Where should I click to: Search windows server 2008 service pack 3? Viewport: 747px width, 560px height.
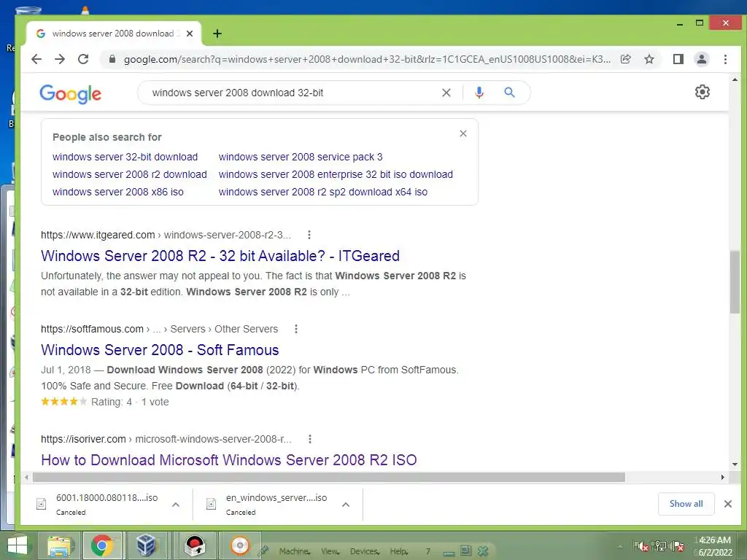point(300,157)
